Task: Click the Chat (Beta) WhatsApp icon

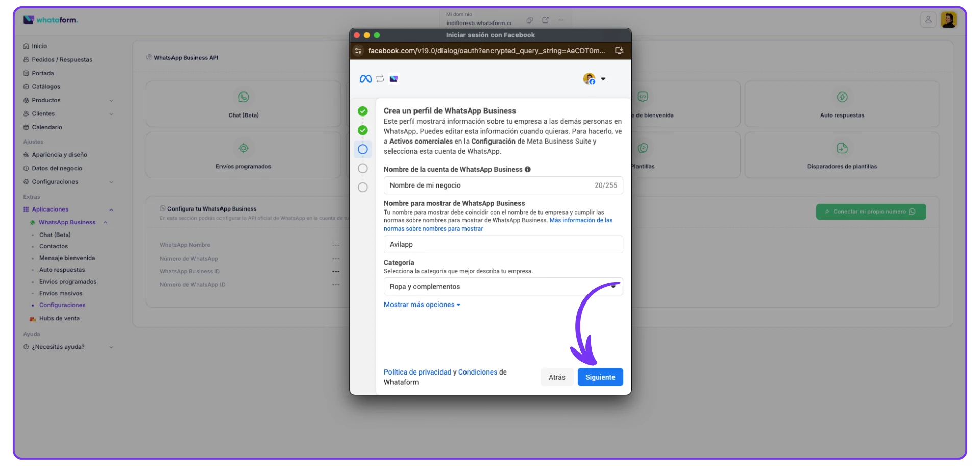Action: point(243,97)
